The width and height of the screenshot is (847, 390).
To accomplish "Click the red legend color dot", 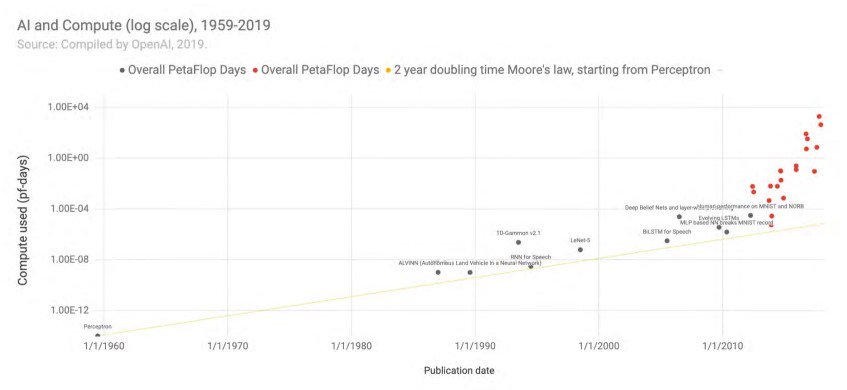I will tap(256, 70).
